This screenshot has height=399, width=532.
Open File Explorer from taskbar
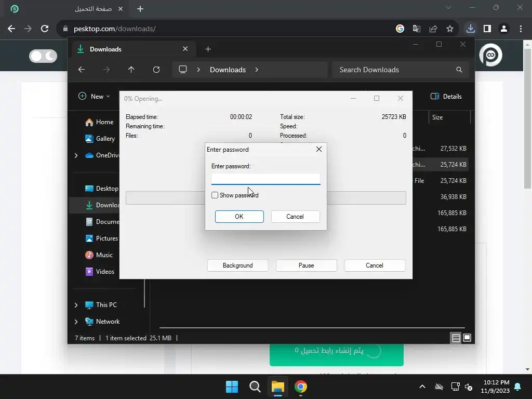coord(277,387)
